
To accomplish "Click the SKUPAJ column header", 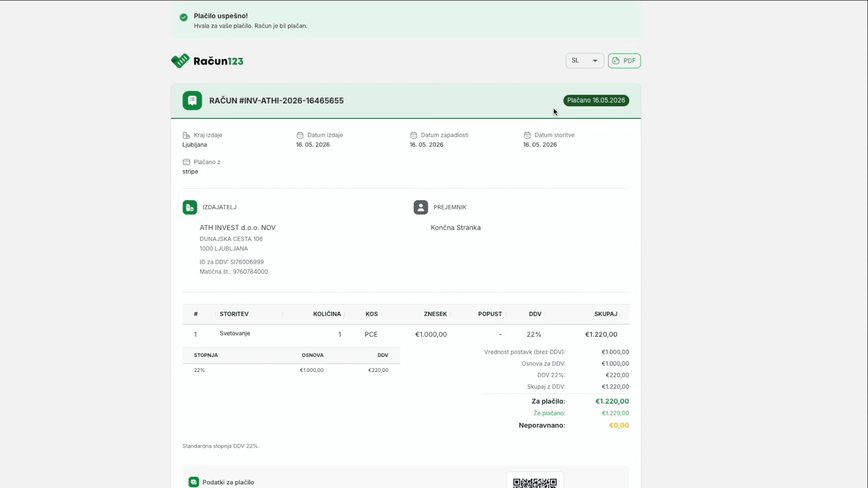I will pyautogui.click(x=606, y=314).
